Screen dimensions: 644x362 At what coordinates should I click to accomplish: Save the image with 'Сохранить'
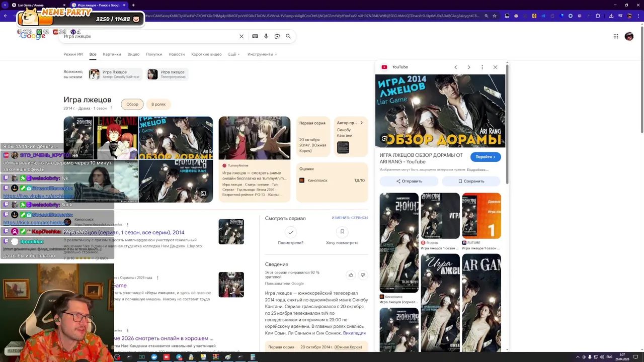[471, 181]
